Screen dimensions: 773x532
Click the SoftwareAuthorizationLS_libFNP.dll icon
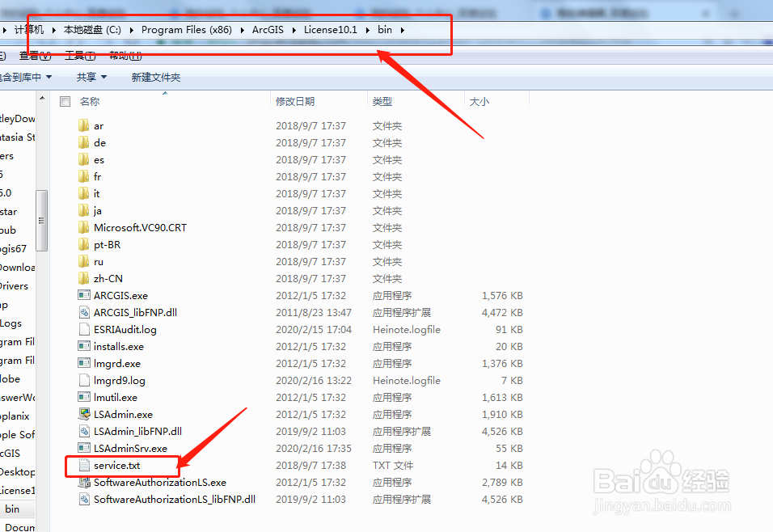[x=84, y=499]
